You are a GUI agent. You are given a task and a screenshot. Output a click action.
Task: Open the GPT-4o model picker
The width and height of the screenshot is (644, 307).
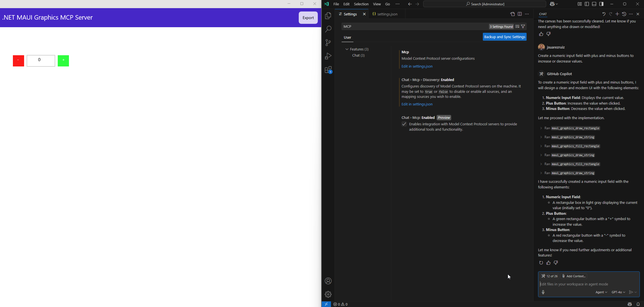coord(618,292)
